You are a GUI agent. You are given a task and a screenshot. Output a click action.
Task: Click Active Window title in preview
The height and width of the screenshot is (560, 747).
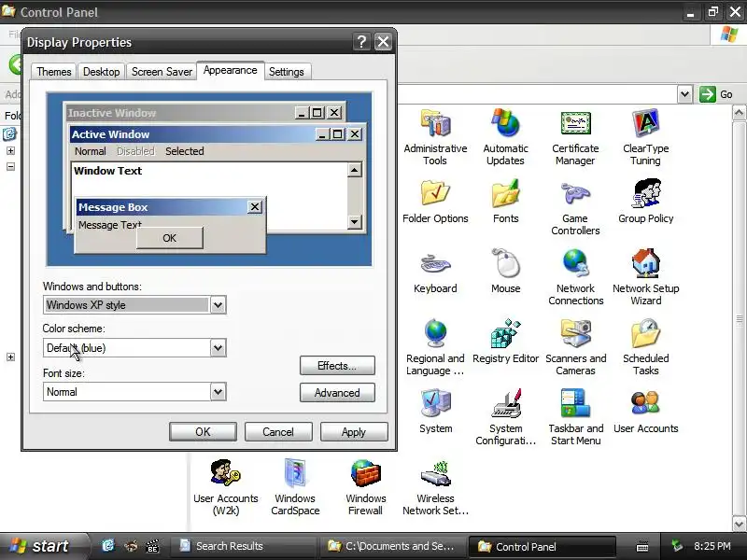tap(110, 134)
